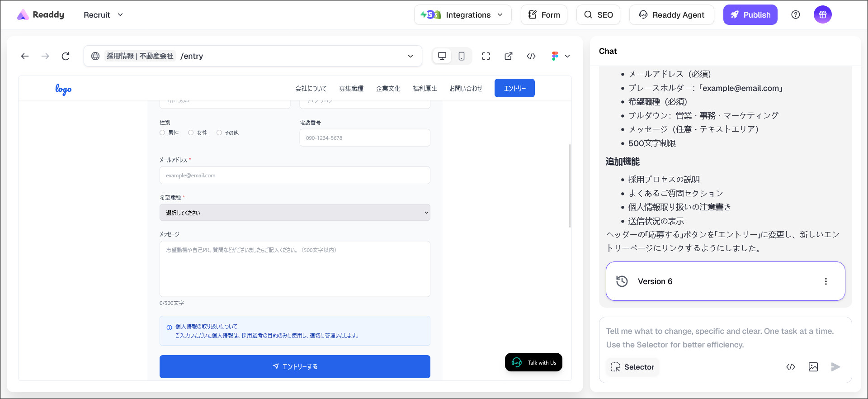Select the その他 radio button
Image resolution: width=868 pixels, height=399 pixels.
click(x=219, y=133)
